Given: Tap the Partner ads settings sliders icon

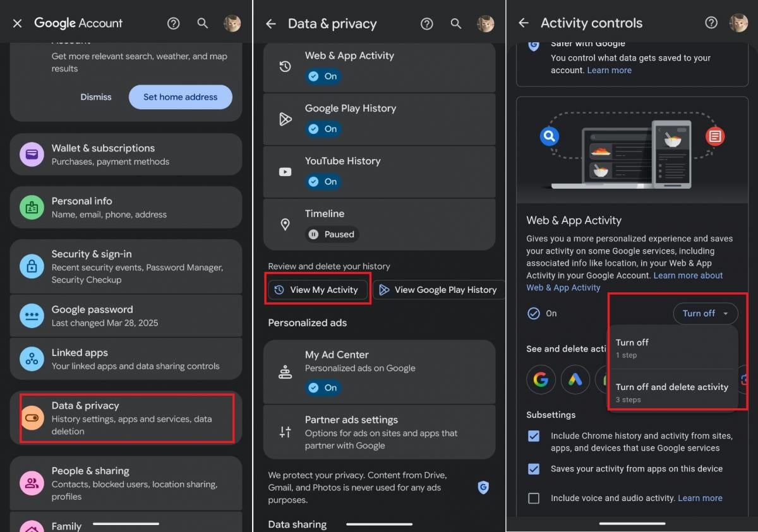Looking at the screenshot, I should tap(286, 432).
